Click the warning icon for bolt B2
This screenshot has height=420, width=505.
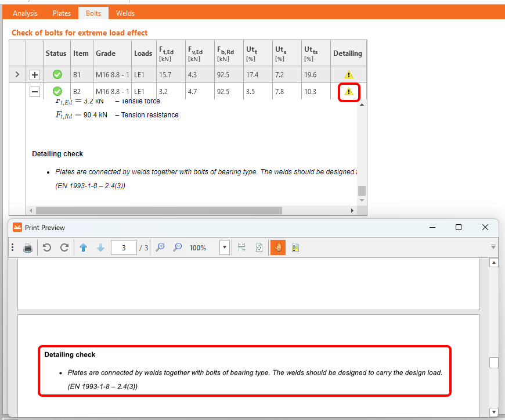point(348,91)
